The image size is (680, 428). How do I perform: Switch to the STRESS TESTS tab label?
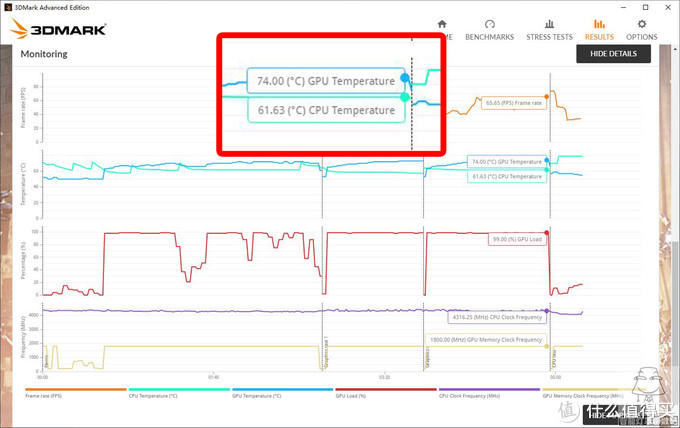[x=549, y=37]
